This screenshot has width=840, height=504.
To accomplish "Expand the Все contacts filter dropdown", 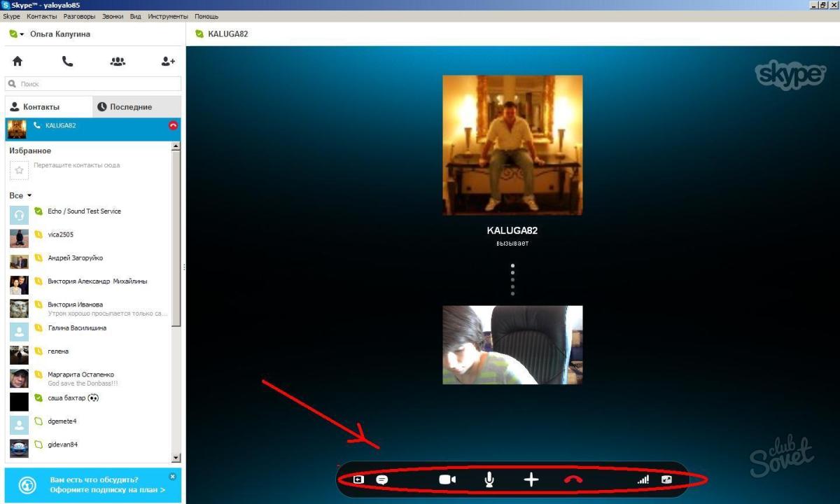I will 29,196.
